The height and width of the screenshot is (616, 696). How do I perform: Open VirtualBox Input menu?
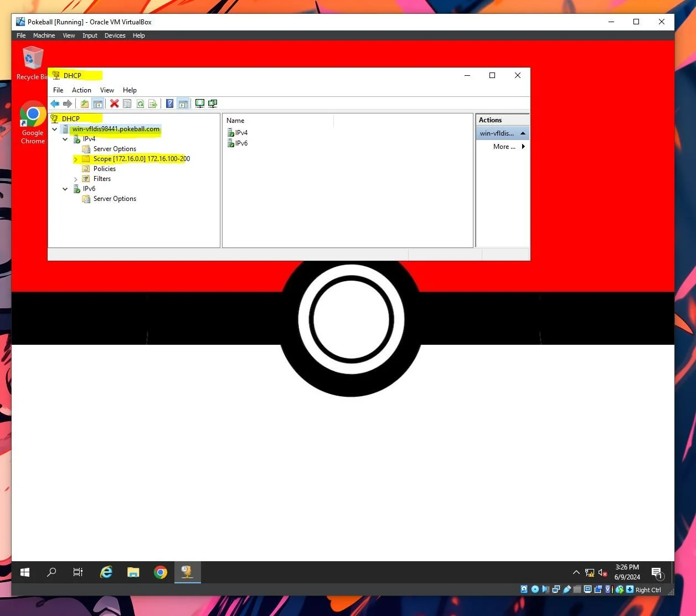[90, 35]
